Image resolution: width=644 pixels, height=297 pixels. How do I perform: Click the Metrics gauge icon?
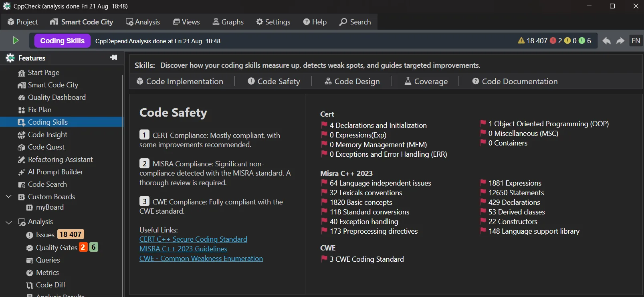pyautogui.click(x=30, y=273)
